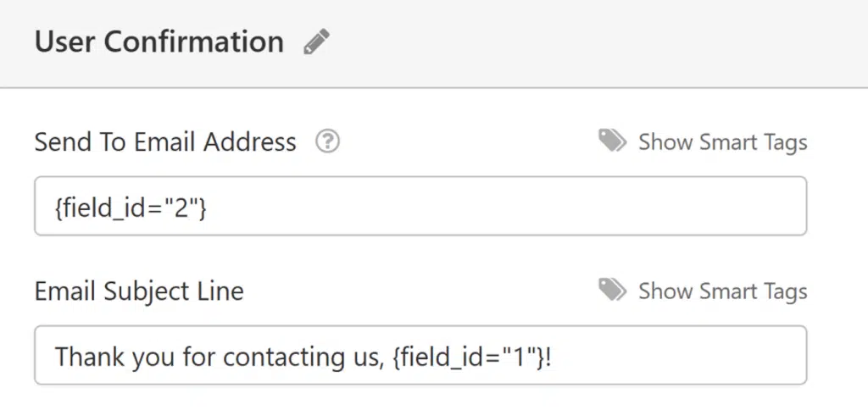Click the User Confirmation heading text
Screen dimensions: 868x410
click(x=159, y=42)
